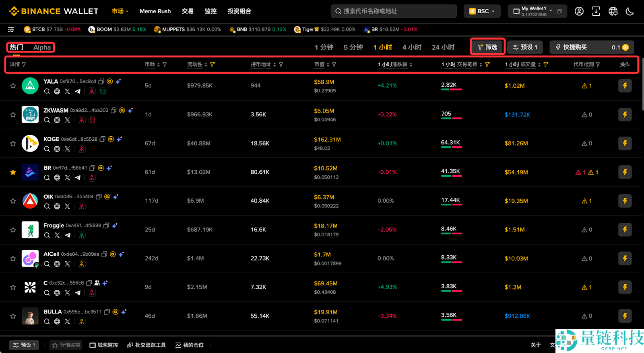Image resolution: width=644 pixels, height=353 pixels.
Task: Open the user profile account icon
Action: point(579,11)
